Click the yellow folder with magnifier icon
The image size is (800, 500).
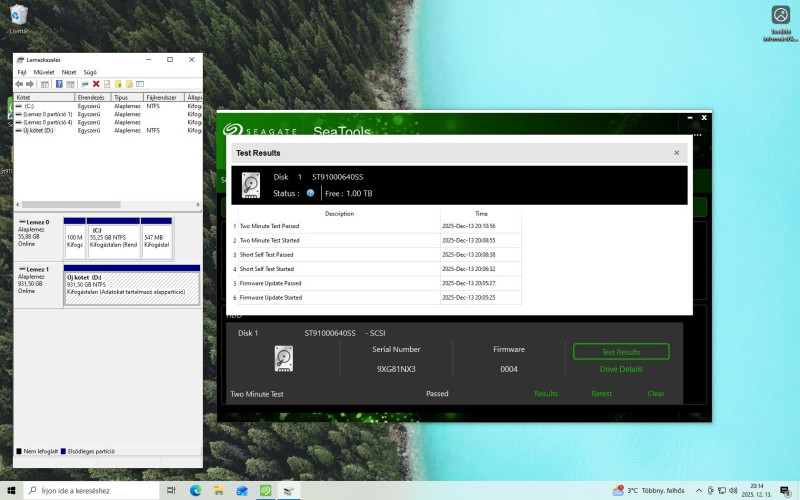[129, 84]
